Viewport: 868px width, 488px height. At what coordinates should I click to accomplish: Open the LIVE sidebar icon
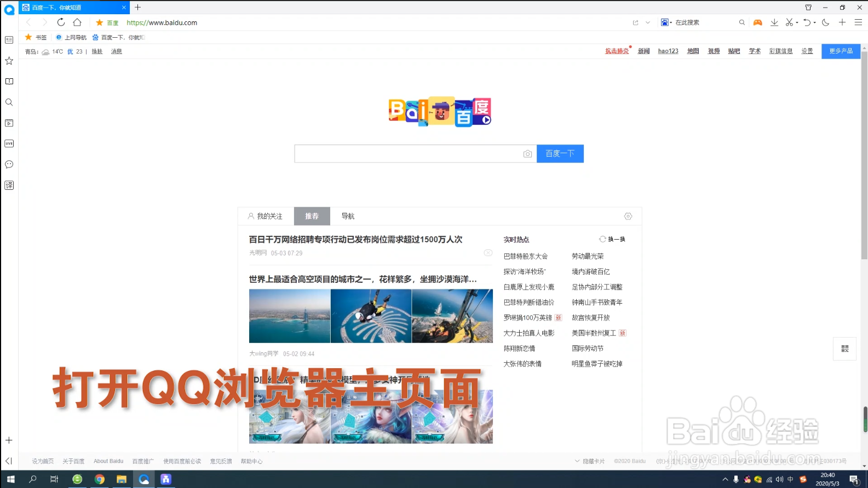click(x=9, y=144)
